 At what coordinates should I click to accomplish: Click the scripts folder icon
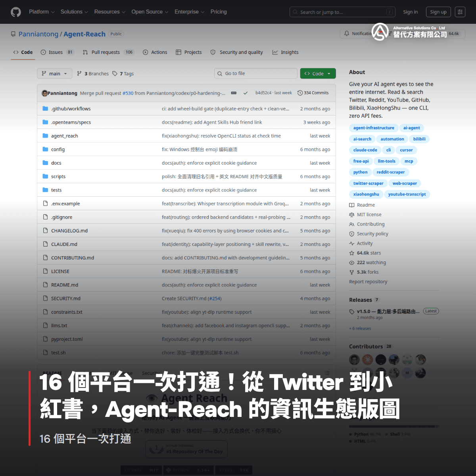click(x=45, y=176)
